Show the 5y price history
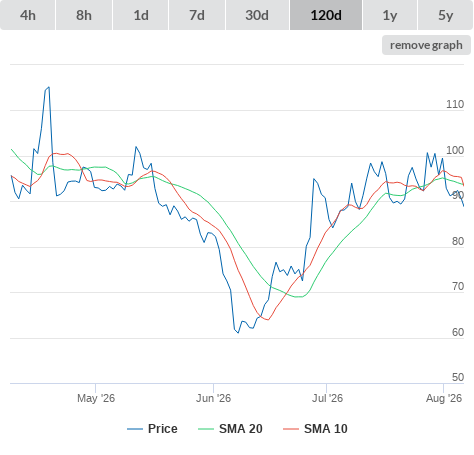 click(x=446, y=15)
